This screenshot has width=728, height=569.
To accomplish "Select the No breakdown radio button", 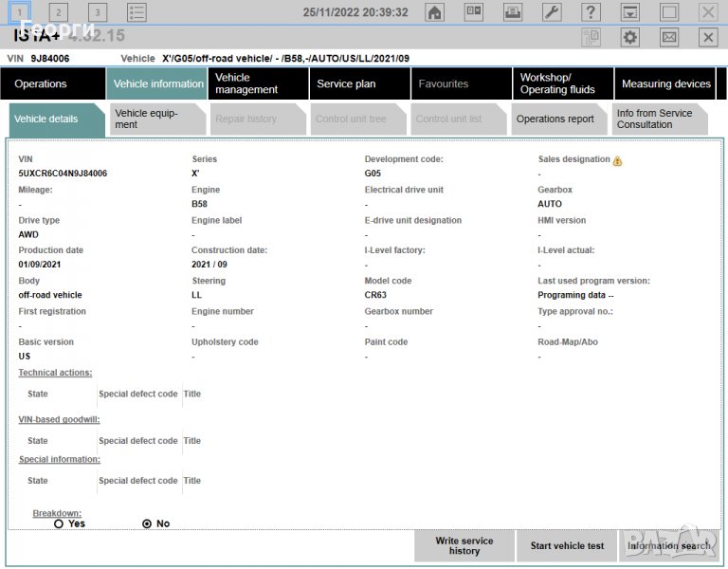I will [x=147, y=523].
